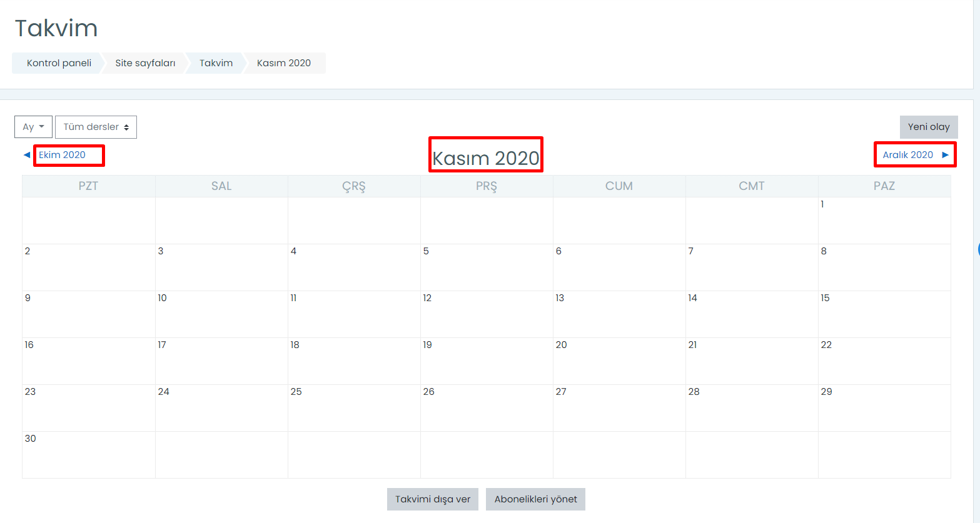
Task: Click day 30 in the calendar
Action: [30, 439]
